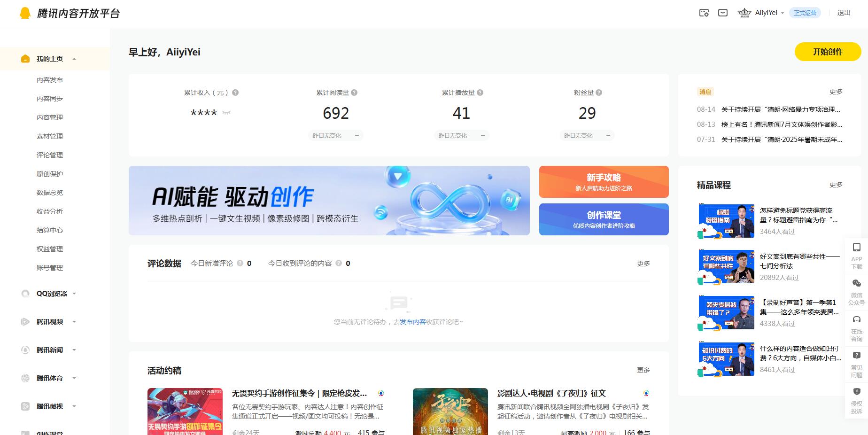Expand the 腾讯新闻 section arrow
The width and height of the screenshot is (868, 435).
[74, 350]
